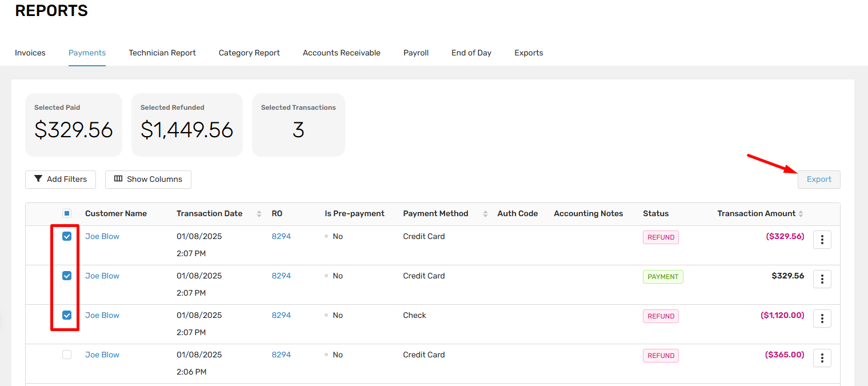
Task: Click the Accounting Notes column header
Action: coord(589,213)
